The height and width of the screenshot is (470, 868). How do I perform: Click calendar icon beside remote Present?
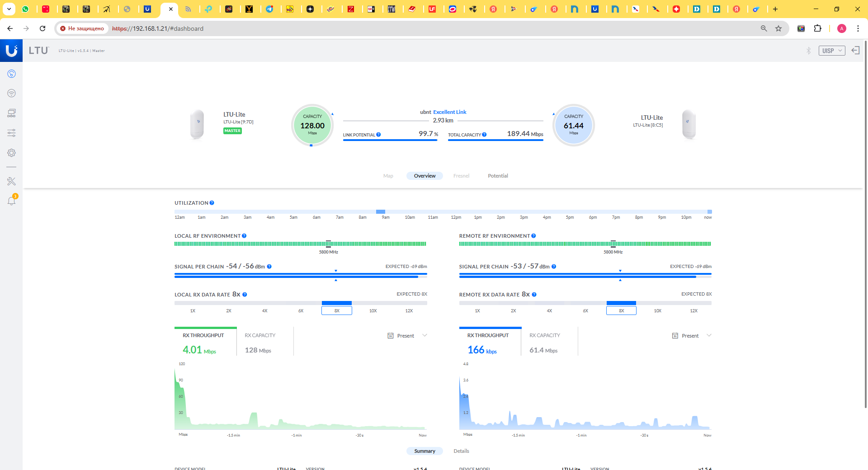click(675, 336)
